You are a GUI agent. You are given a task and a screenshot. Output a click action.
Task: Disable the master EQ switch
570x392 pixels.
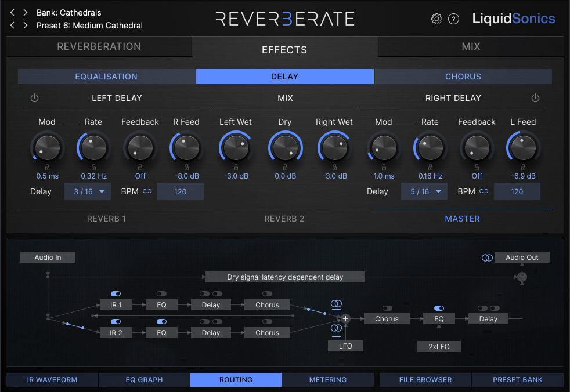pos(439,308)
